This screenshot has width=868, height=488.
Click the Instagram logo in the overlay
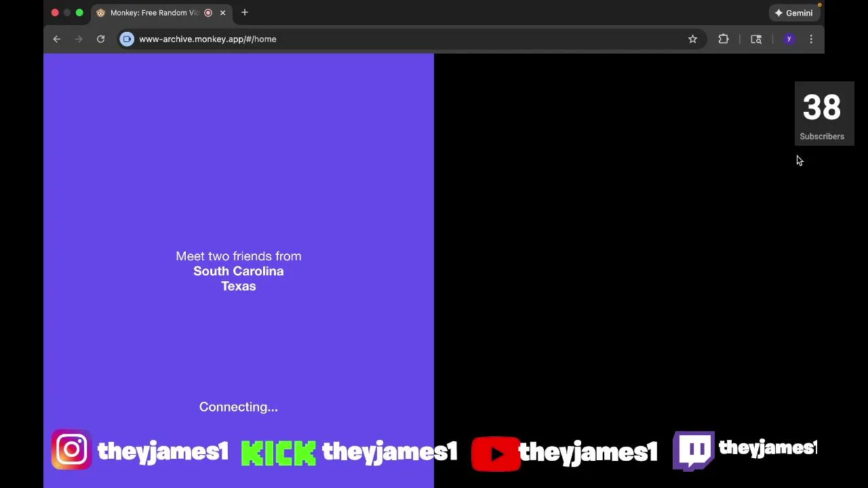click(71, 450)
